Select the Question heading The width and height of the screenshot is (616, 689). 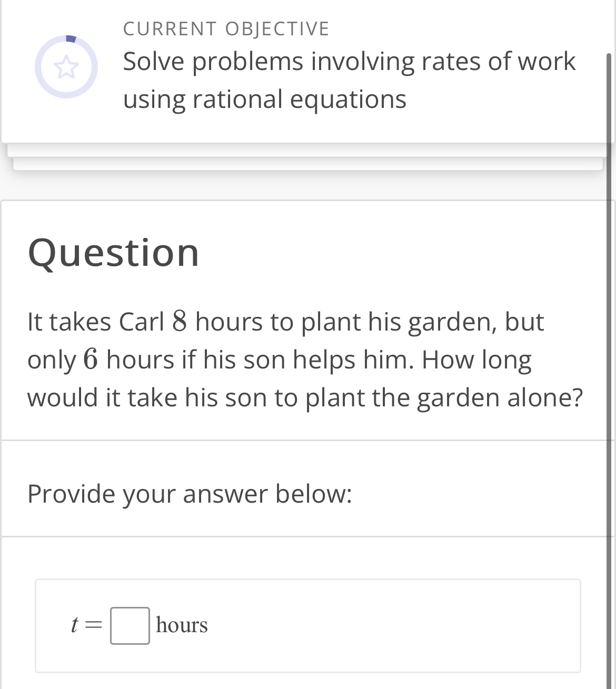(113, 252)
